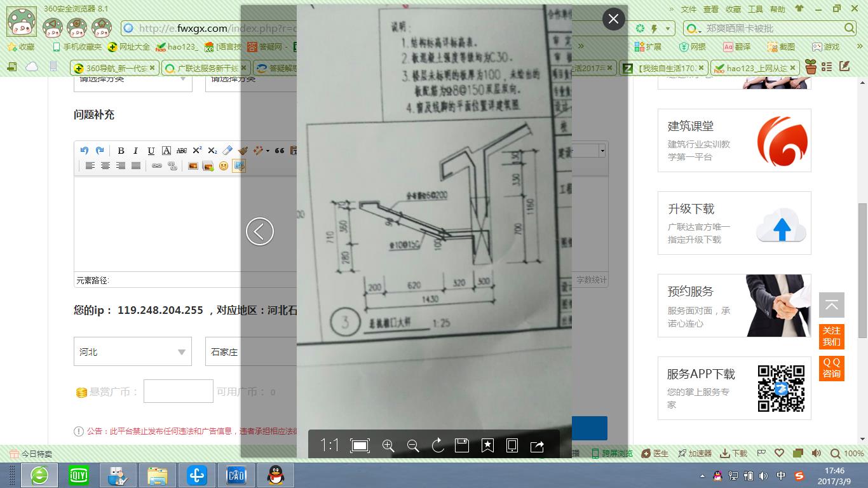Zoom in on the viewer image
Screen dimensions: 868x488
click(x=388, y=445)
